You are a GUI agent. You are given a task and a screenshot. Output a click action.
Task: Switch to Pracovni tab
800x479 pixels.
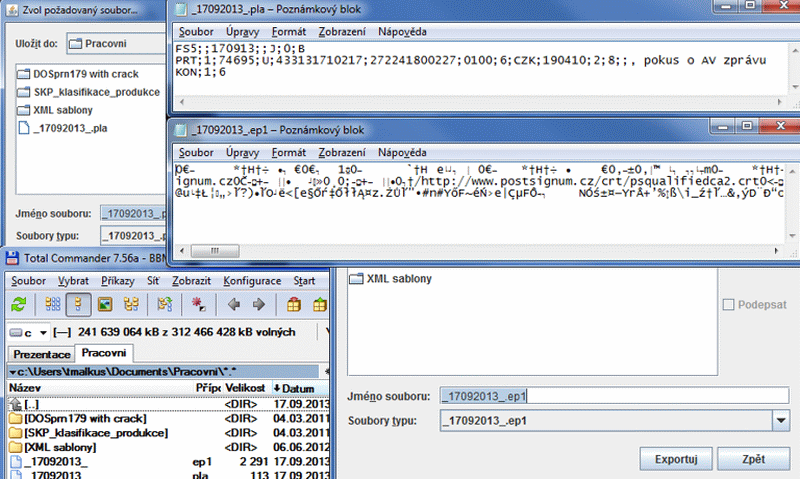point(104,353)
